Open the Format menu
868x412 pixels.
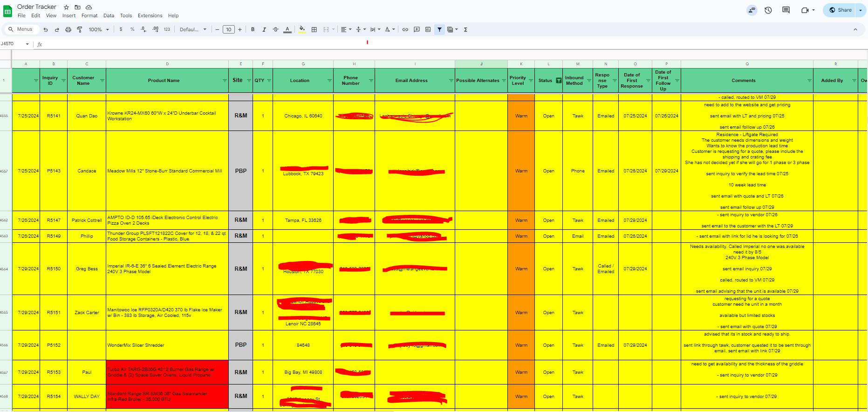coord(89,15)
